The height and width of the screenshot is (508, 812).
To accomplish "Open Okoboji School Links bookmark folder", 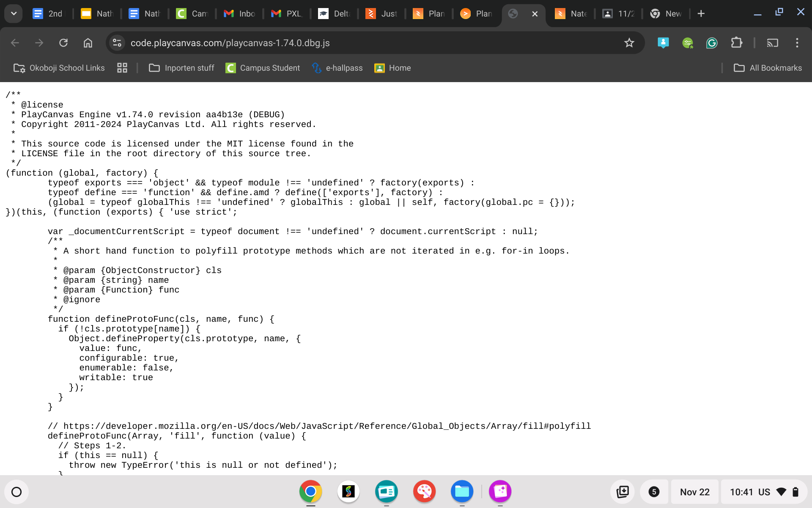I will point(59,68).
